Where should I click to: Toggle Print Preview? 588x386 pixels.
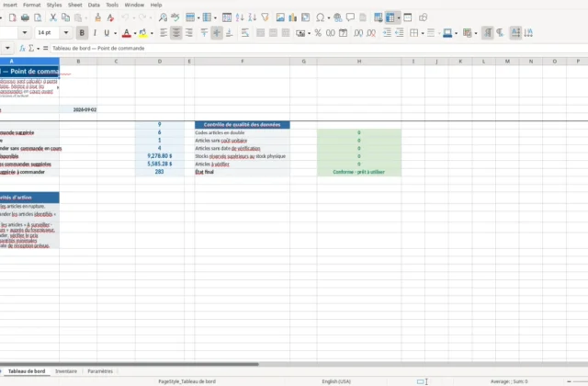(38, 17)
